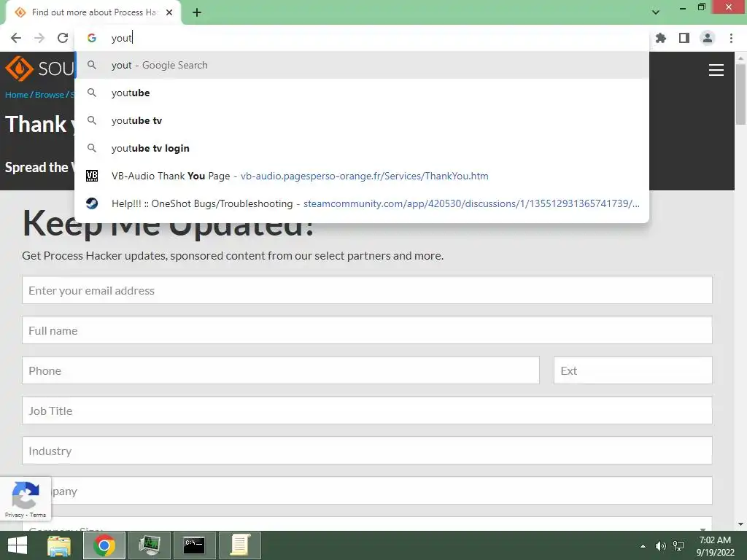747x560 pixels.
Task: Click the network tray icon
Action: [x=678, y=546]
